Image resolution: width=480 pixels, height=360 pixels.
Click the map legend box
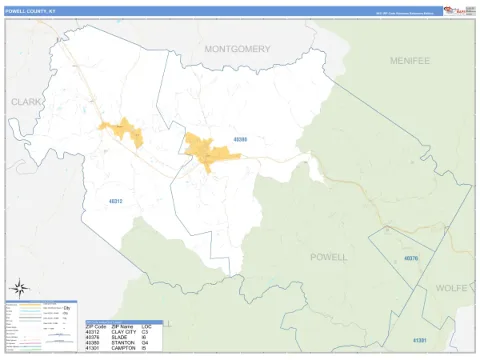point(41,326)
